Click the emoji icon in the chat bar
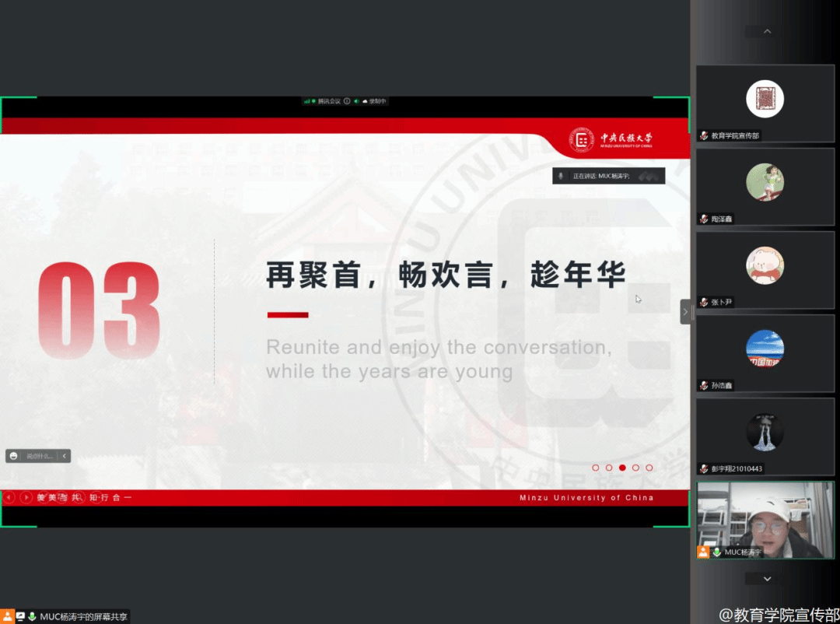 point(14,456)
